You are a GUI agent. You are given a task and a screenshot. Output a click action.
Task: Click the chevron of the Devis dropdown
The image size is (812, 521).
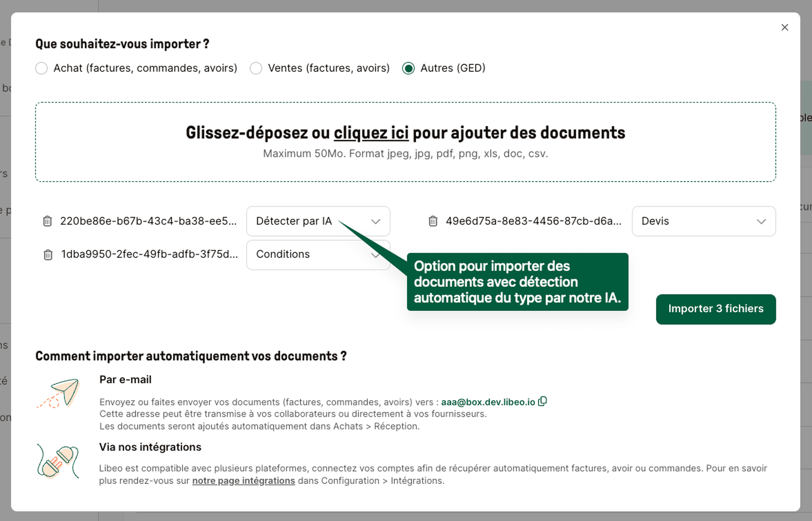point(762,221)
